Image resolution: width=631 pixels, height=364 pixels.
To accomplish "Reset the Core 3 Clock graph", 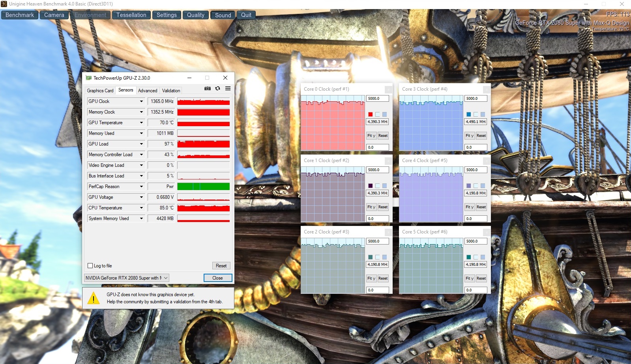I will 481,136.
